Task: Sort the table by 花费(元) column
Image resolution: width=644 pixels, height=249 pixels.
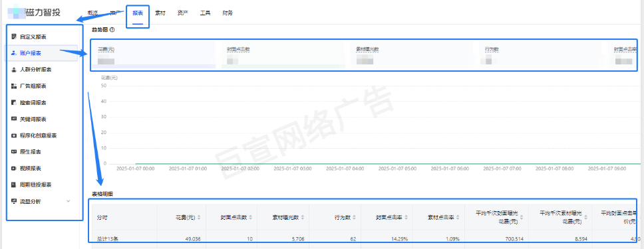Action: click(x=199, y=218)
